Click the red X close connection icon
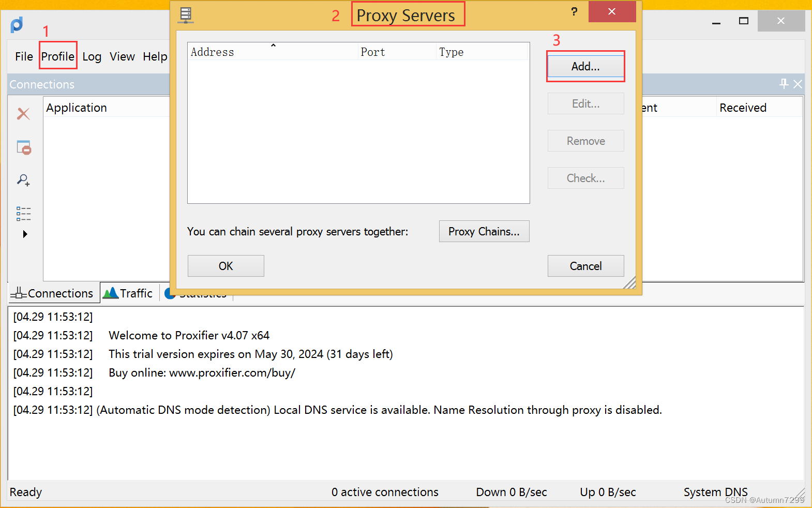This screenshot has width=812, height=508. [x=23, y=114]
